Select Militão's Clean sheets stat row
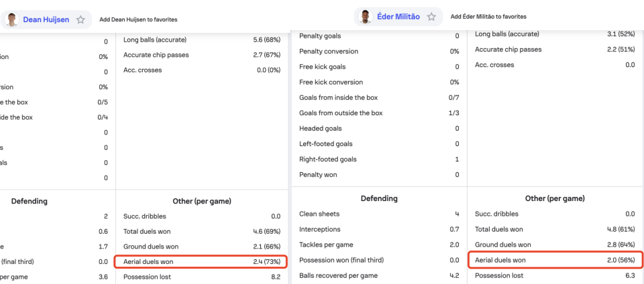The height and width of the screenshot is (284, 644). [x=379, y=214]
